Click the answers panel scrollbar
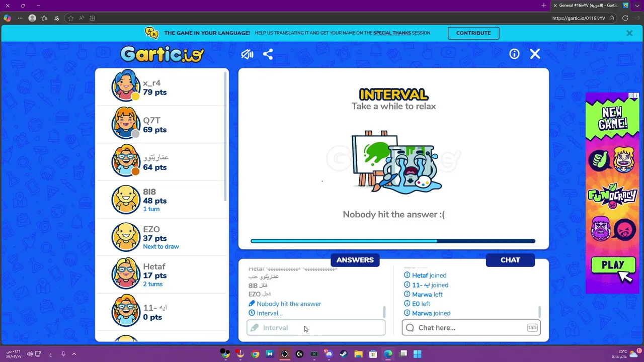 (x=384, y=312)
